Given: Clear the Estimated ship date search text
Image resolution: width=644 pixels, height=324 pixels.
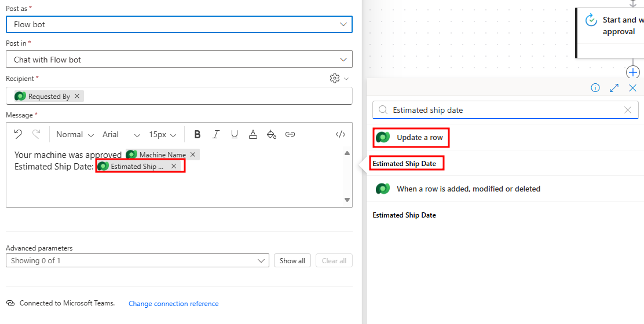Looking at the screenshot, I should coord(628,110).
